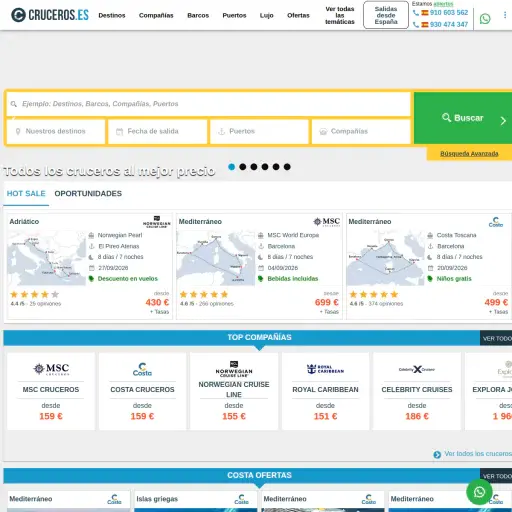The width and height of the screenshot is (512, 512).
Task: Switch to HOT SALE tab
Action: (x=26, y=194)
